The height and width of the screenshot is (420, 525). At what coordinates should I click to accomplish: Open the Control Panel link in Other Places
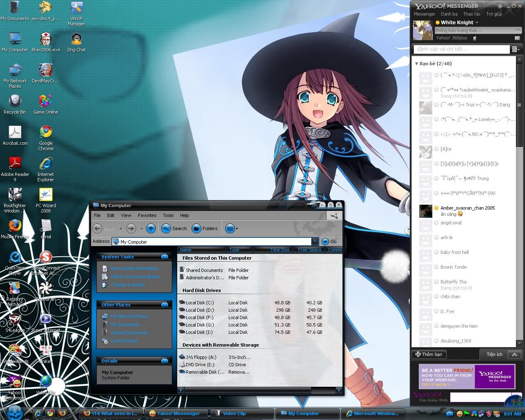[x=124, y=341]
